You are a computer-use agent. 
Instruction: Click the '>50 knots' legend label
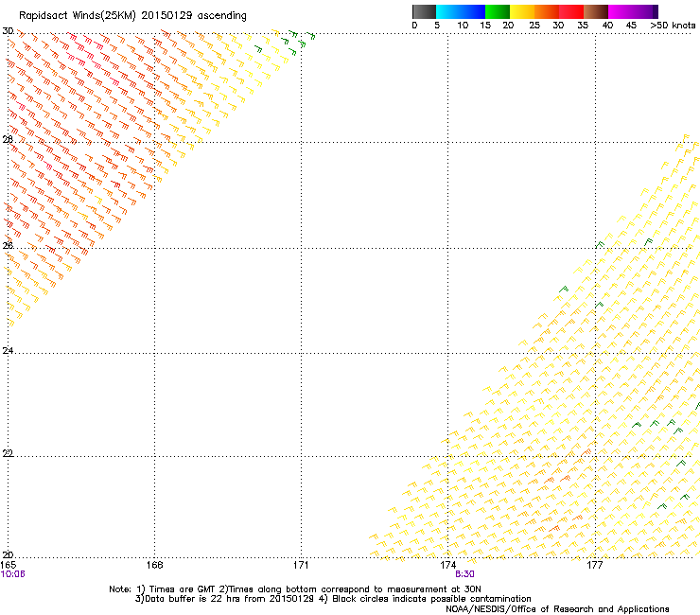click(673, 26)
